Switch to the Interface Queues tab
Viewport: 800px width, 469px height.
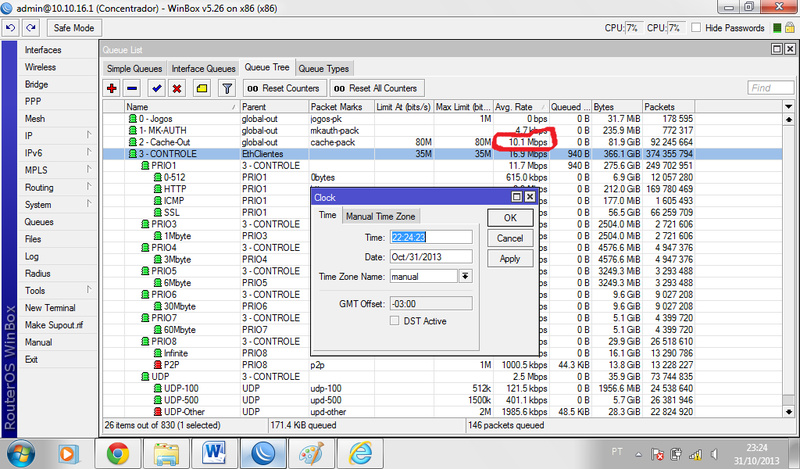coord(203,68)
